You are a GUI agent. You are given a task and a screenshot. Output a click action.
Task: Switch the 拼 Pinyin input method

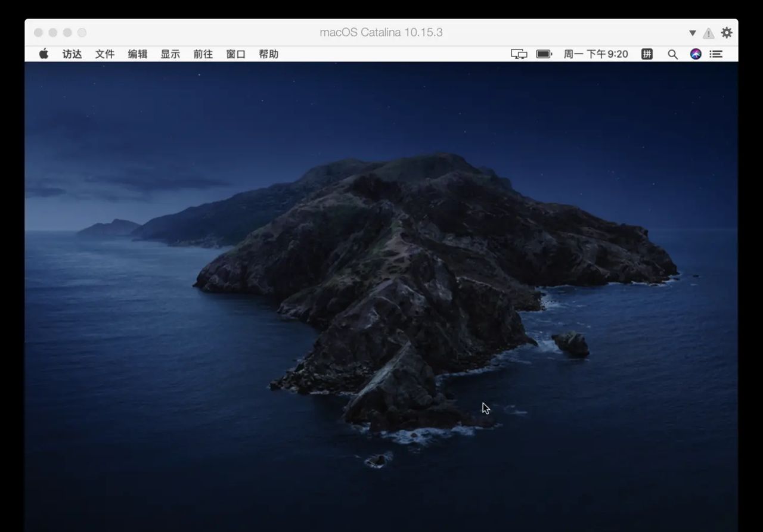click(x=647, y=54)
